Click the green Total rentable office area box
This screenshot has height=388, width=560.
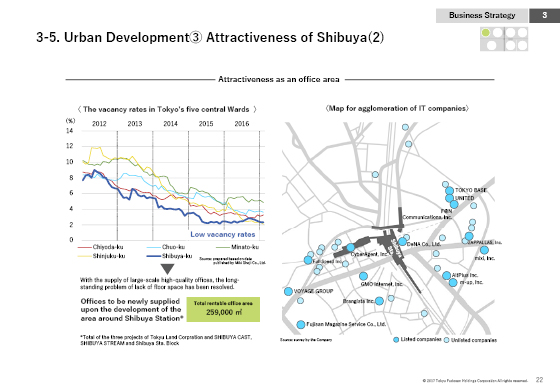pyautogui.click(x=223, y=309)
